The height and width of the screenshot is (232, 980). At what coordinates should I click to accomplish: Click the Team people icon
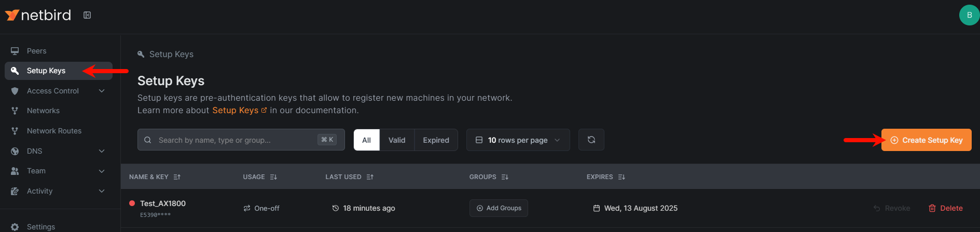pyautogui.click(x=15, y=171)
